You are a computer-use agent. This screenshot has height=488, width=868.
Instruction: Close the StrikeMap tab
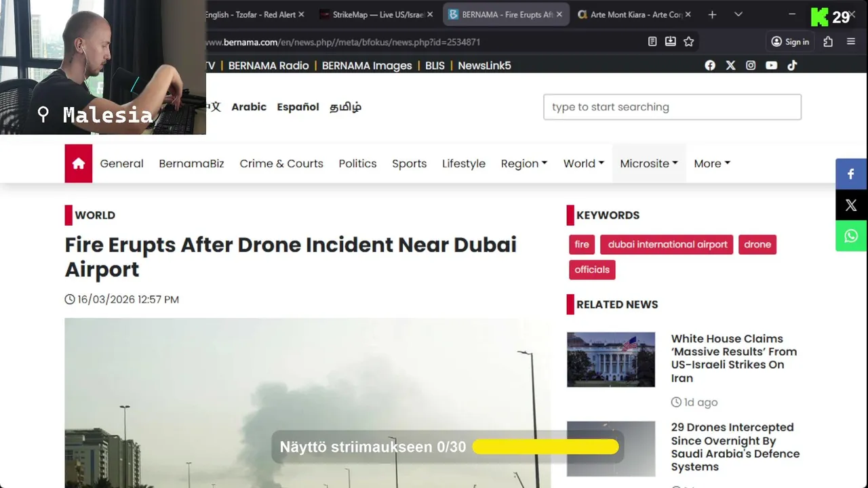430,14
